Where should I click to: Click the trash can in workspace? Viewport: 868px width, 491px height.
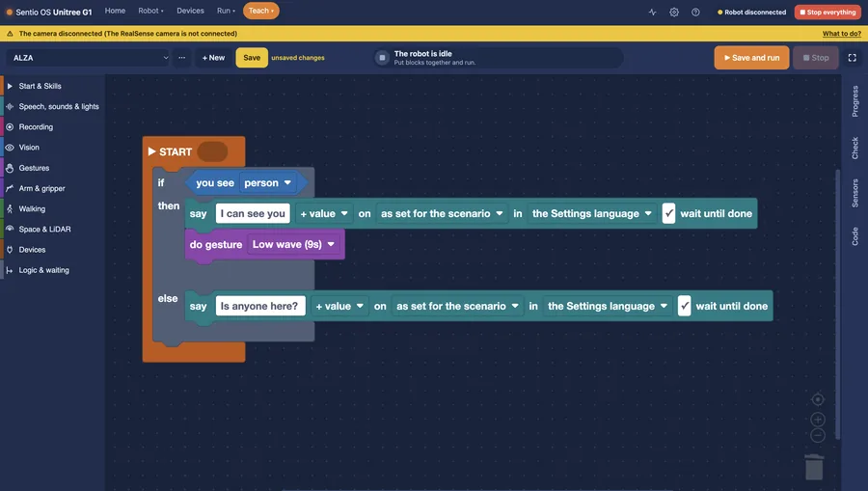[814, 467]
